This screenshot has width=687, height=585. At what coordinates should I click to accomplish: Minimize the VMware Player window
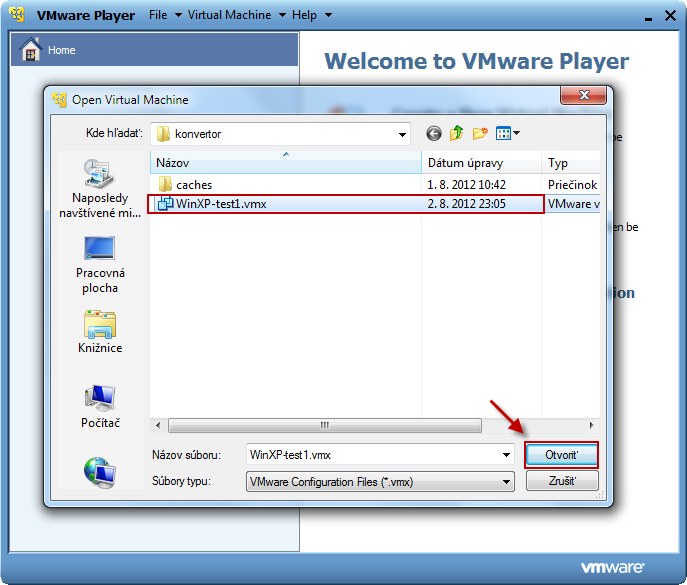[648, 18]
